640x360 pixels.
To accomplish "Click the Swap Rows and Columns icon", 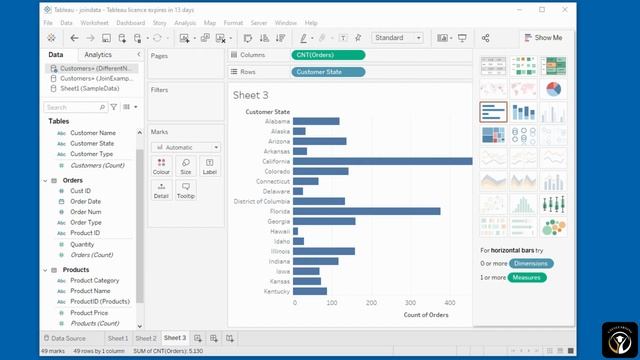I will 248,38.
